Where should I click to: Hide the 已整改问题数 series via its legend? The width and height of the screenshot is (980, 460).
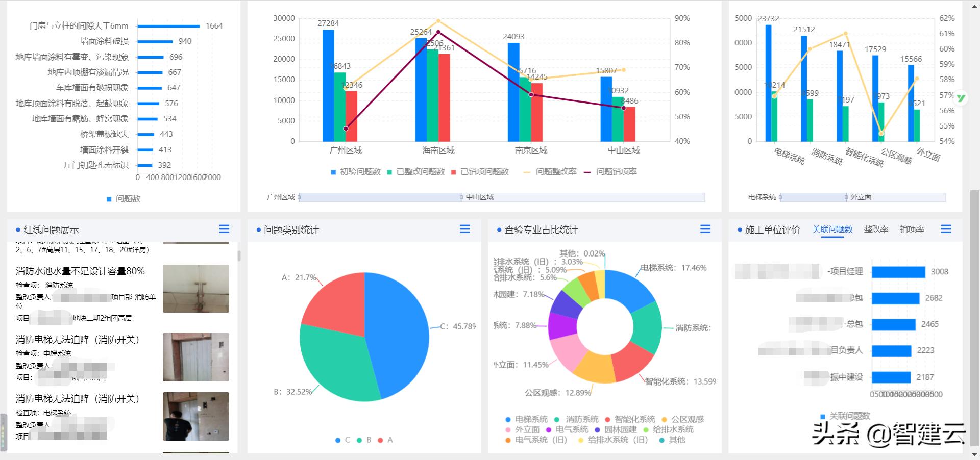coord(420,172)
